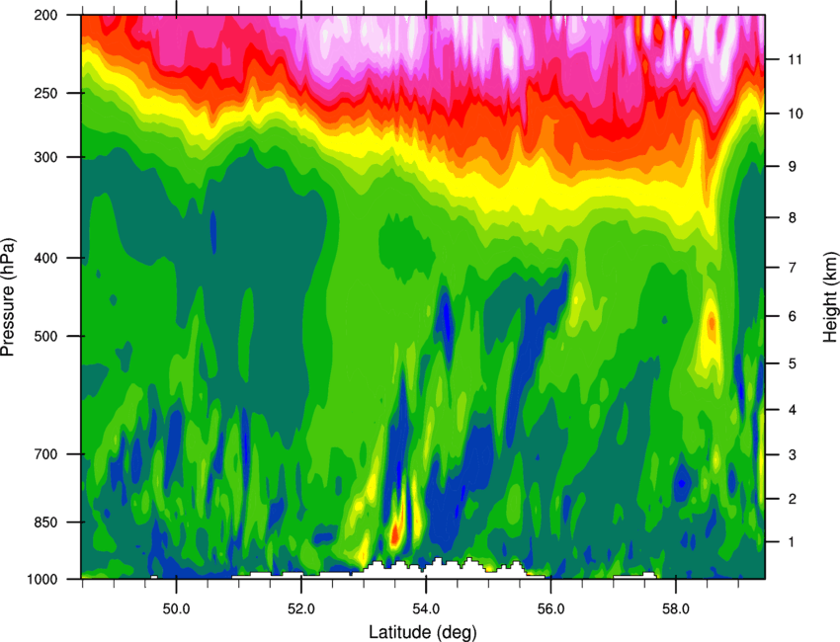Click the 54.0 latitude tick label
Image resolution: width=840 pixels, height=642 pixels.
[x=427, y=608]
